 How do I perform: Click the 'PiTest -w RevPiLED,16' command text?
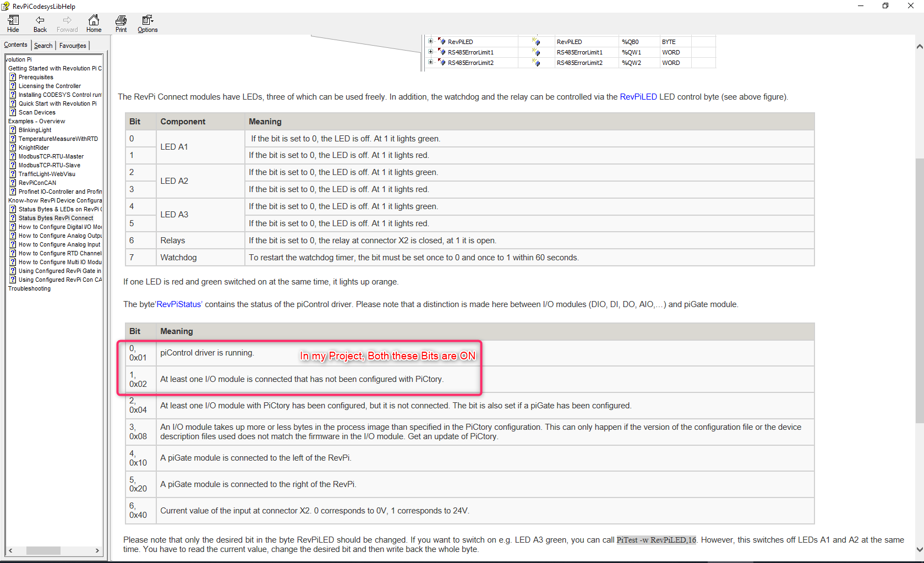[656, 540]
